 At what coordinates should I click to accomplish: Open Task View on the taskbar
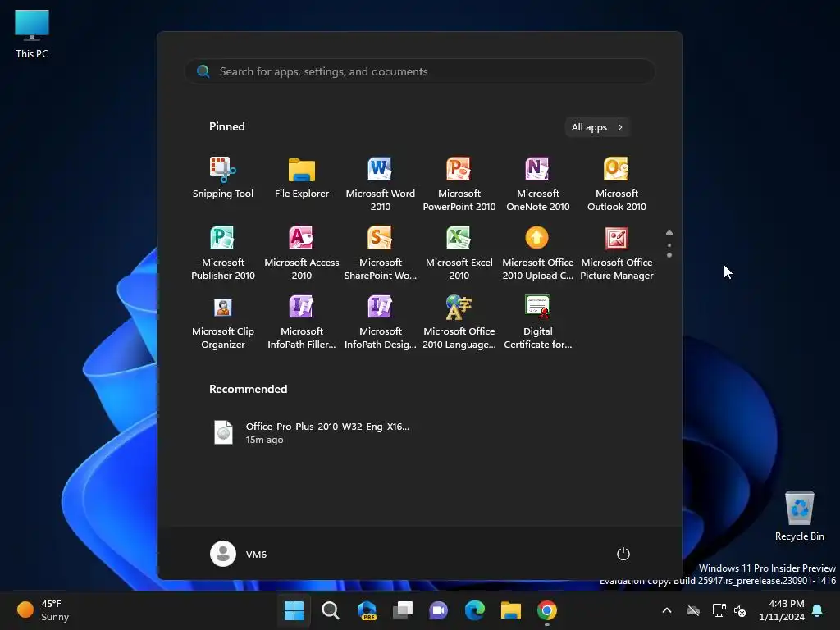pos(402,610)
